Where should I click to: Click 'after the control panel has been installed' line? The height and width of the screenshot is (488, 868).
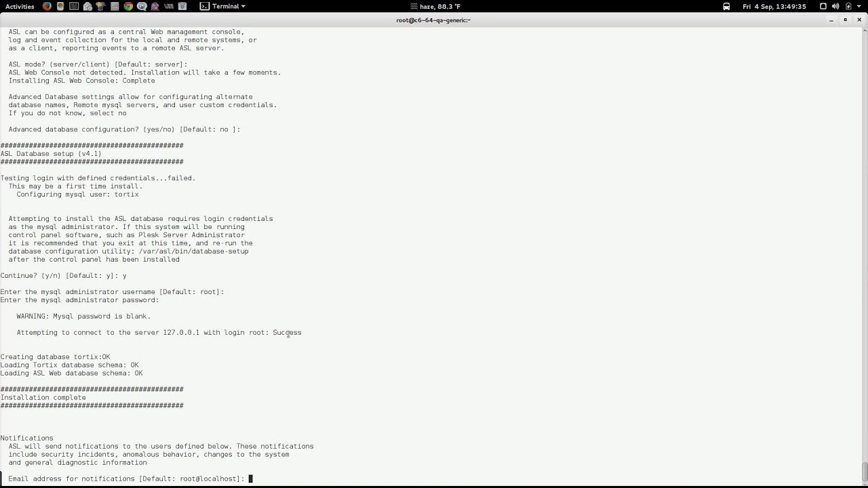94,260
